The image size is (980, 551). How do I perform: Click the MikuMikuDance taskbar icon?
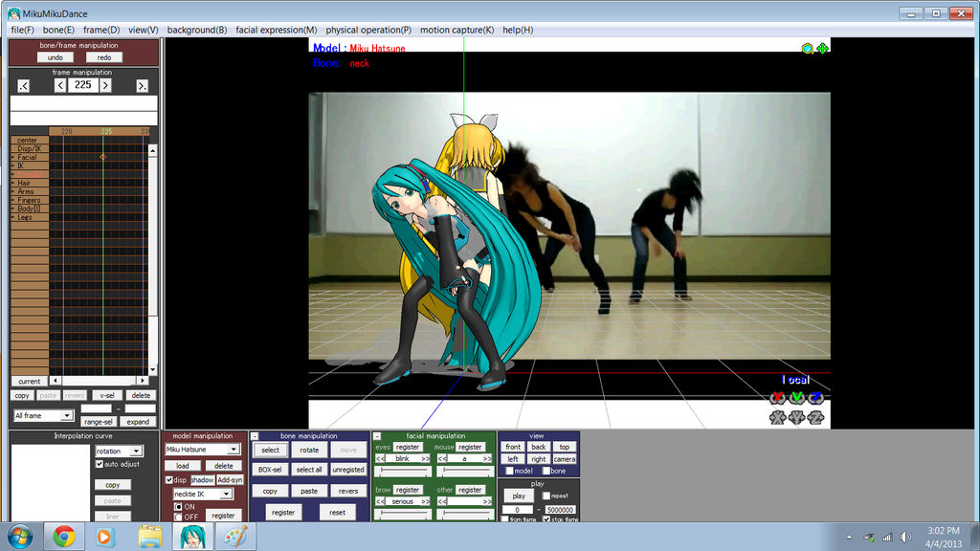pos(192,537)
